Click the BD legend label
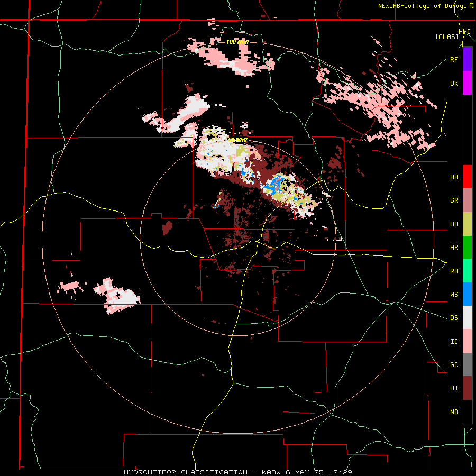Viewport: 476px width, 476px height. (454, 224)
